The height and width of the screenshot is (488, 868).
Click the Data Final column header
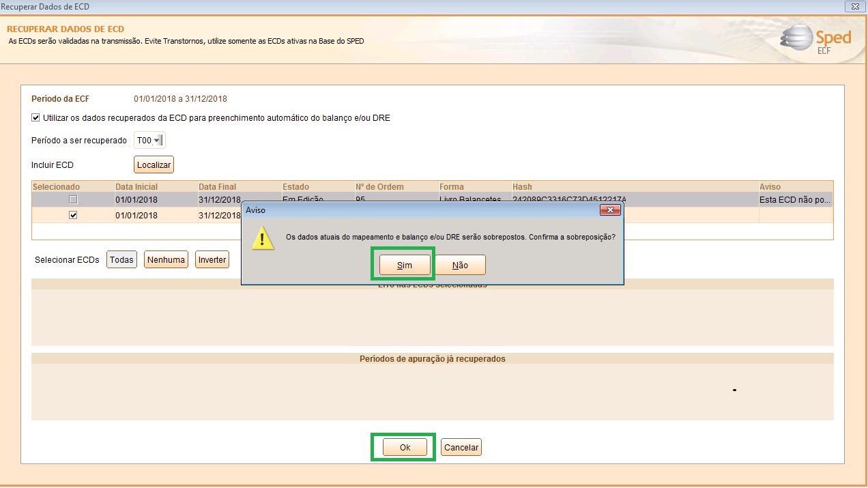pos(239,186)
